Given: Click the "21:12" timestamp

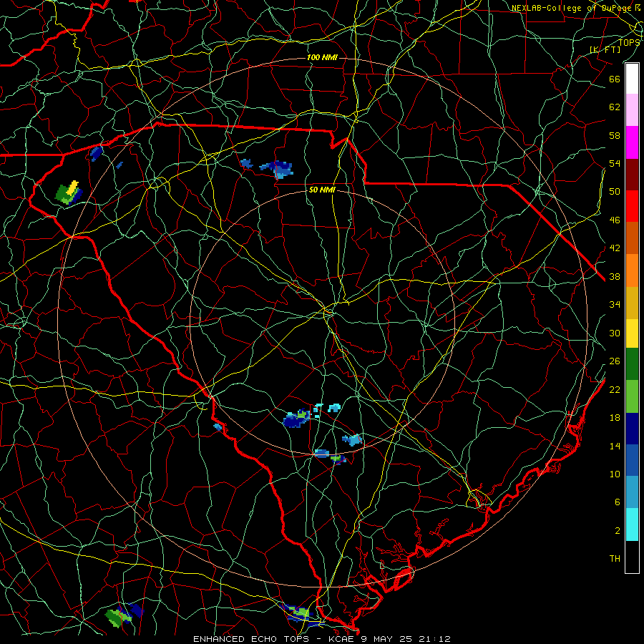Looking at the screenshot, I should tap(434, 639).
